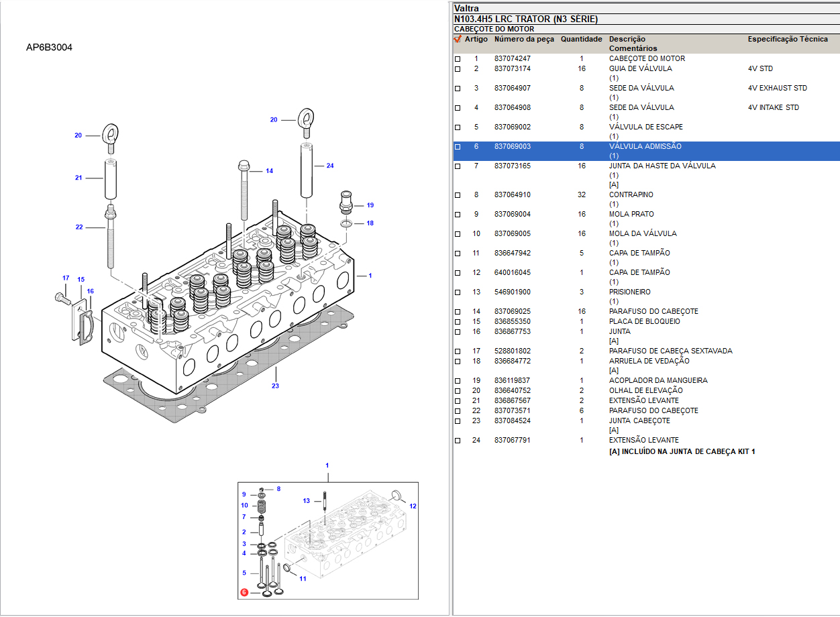Click the red highlighted callout 6 in diagram
The height and width of the screenshot is (617, 840).
(244, 592)
